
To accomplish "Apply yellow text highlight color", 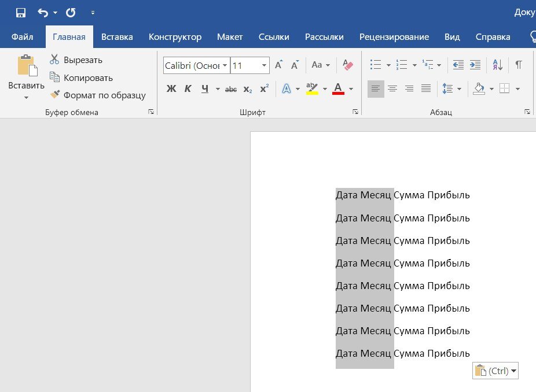I will [x=312, y=89].
